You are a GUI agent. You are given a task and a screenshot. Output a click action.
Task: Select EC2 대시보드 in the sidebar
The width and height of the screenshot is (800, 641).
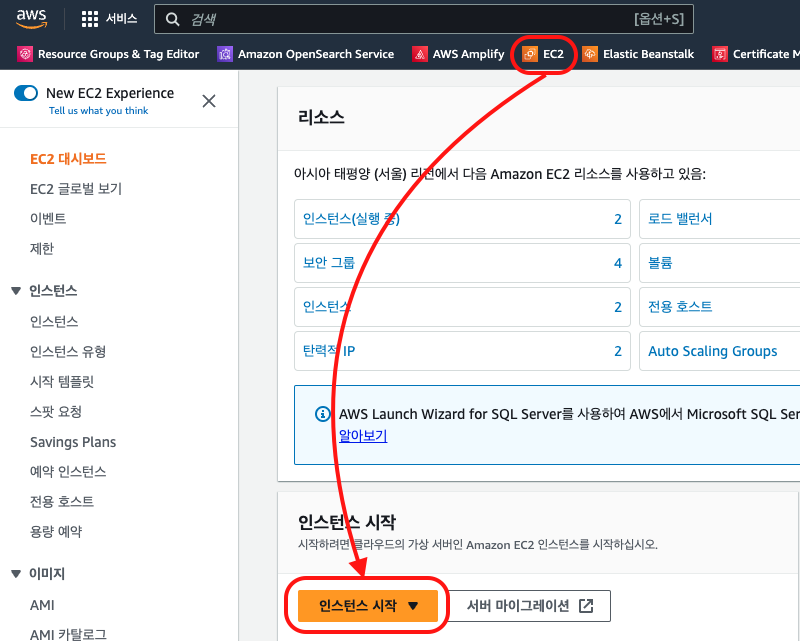click(x=68, y=159)
